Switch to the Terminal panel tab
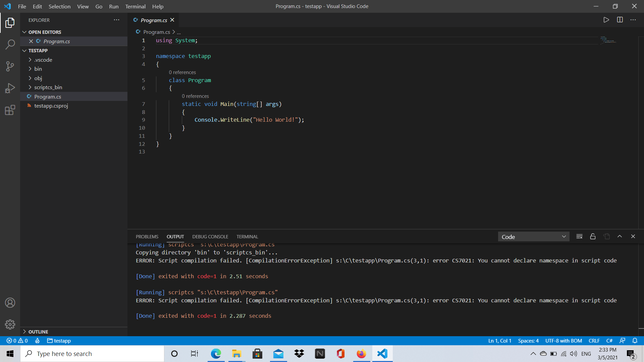Image resolution: width=644 pixels, height=362 pixels. [247, 237]
